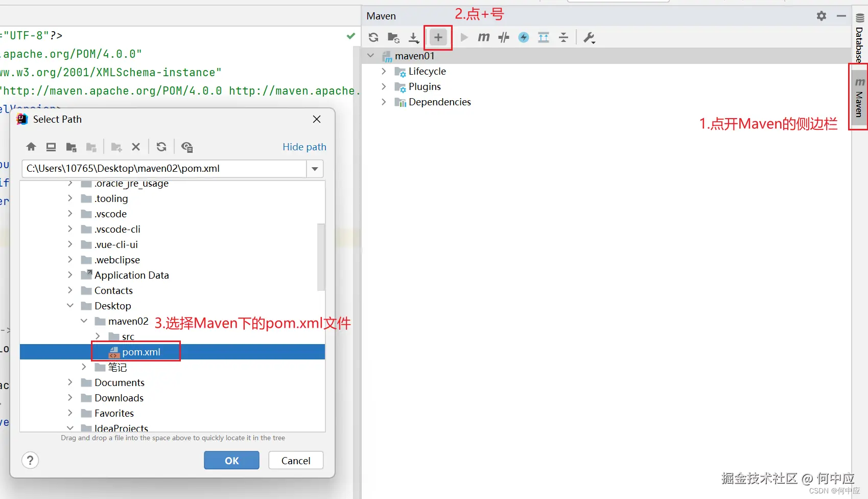Screen dimensions: 868x499
Task: Click Download Sources and Documentation icon
Action: click(x=414, y=37)
